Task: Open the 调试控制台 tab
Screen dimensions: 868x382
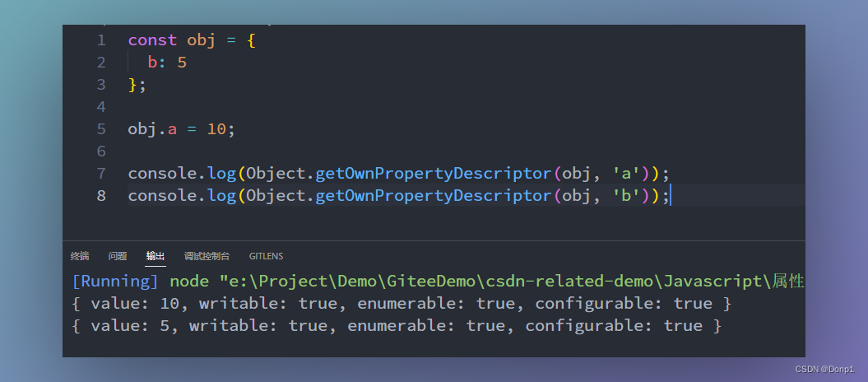Action: tap(207, 256)
